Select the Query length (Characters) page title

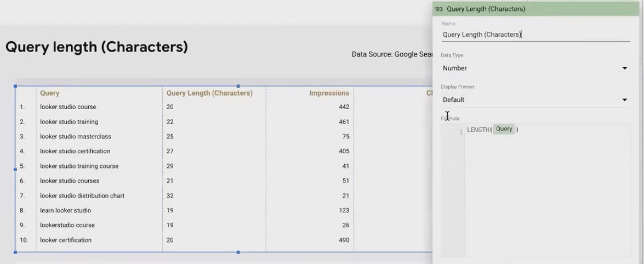pos(97,47)
